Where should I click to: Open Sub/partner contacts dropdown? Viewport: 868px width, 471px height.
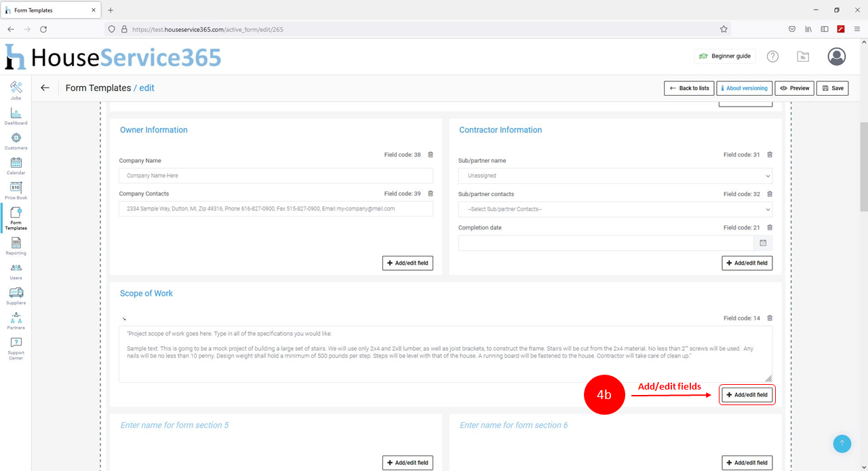[x=614, y=209]
